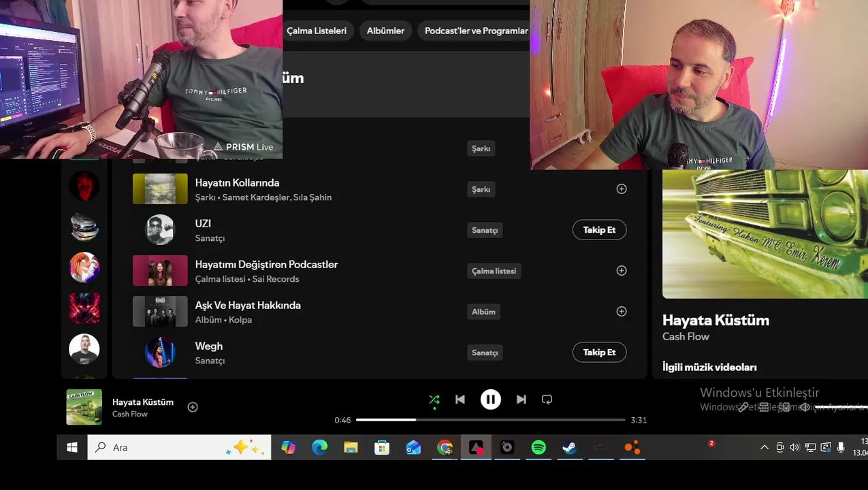The width and height of the screenshot is (868, 490).
Task: Skip to the previous track
Action: 460,399
